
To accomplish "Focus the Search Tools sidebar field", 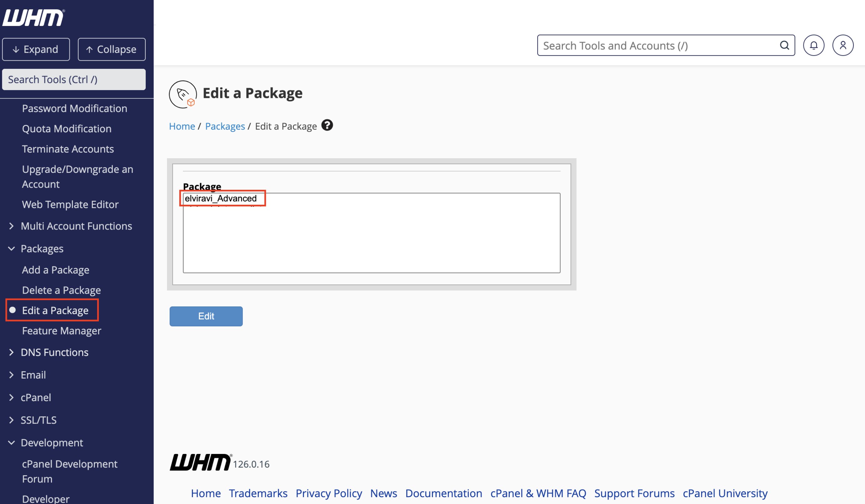I will (x=74, y=80).
